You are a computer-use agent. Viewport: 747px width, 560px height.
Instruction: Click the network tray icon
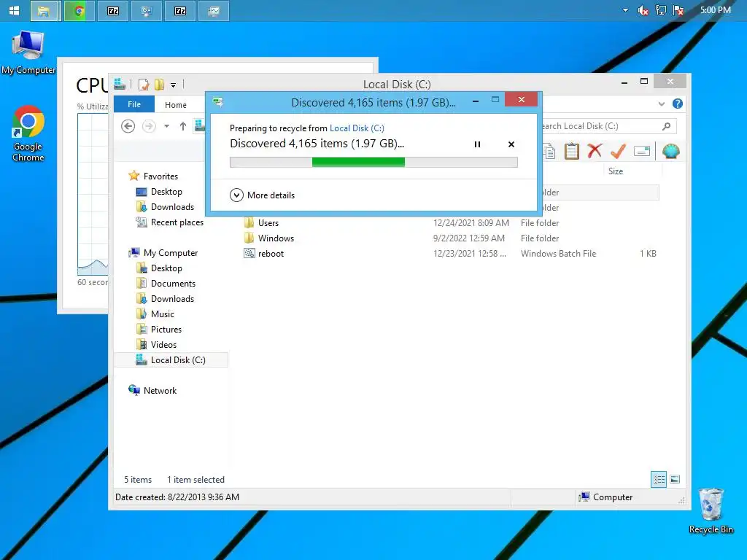point(660,10)
